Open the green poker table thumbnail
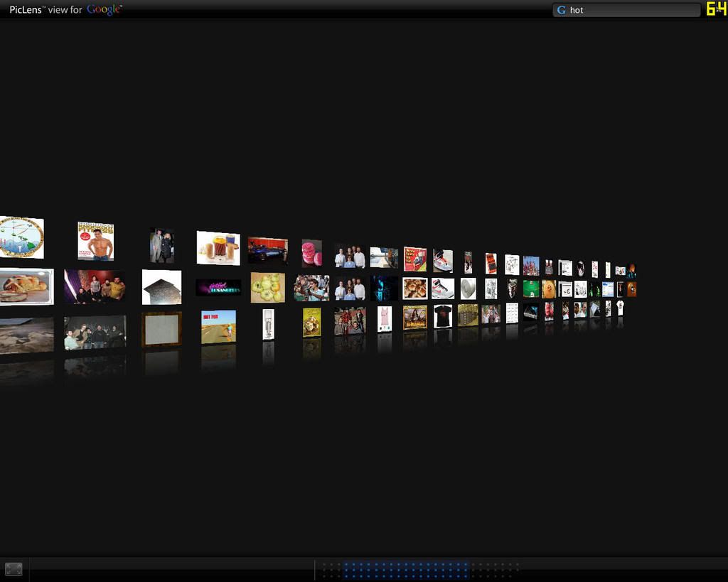 pos(531,289)
